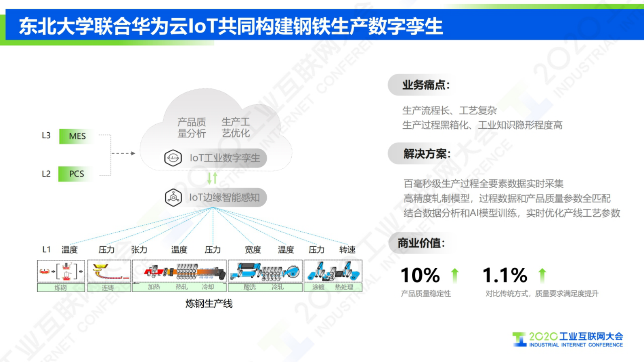The width and height of the screenshot is (644, 362).
Task: Click the 解决方案 section header
Action: coord(427,154)
